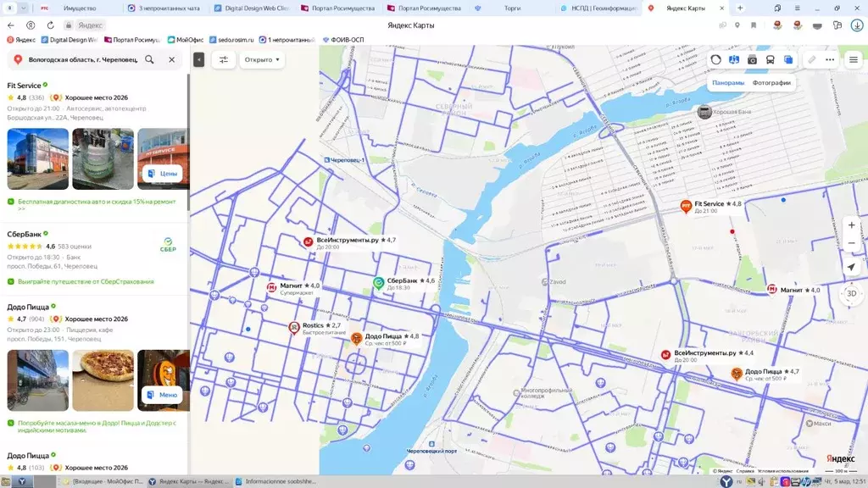Click the my location arrow icon

pos(851,267)
